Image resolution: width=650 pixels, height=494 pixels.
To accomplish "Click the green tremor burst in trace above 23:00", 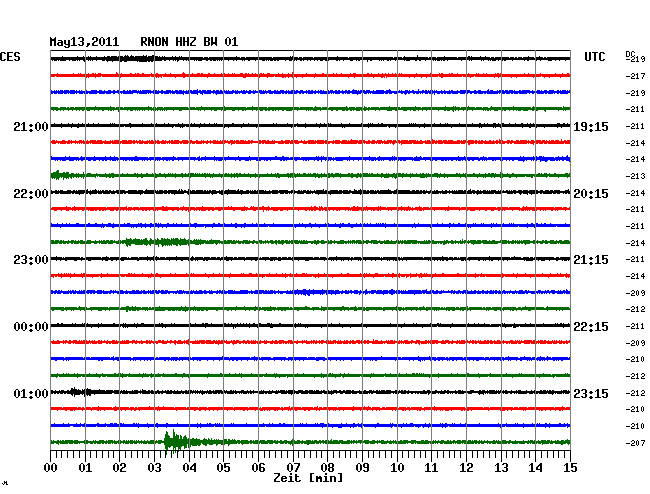I will [x=160, y=242].
